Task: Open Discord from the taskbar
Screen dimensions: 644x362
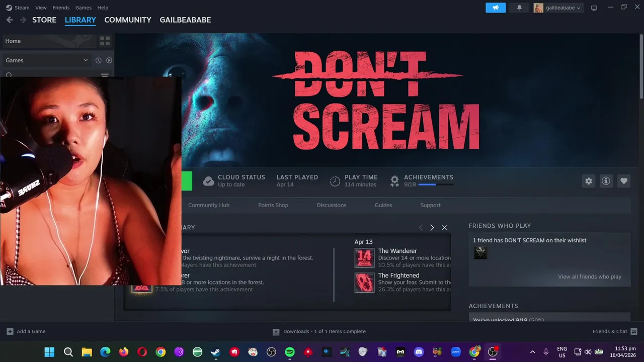Action: (419, 352)
